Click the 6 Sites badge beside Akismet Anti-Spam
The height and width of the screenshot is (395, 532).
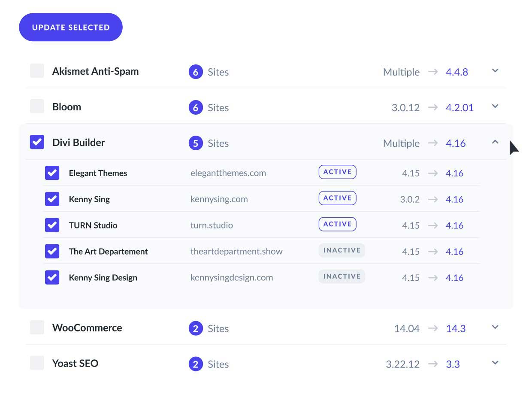coord(196,72)
